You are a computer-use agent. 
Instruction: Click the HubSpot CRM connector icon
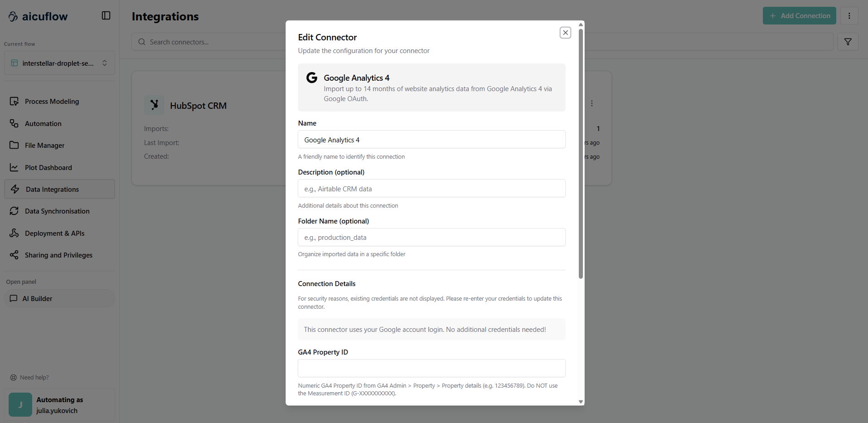(154, 105)
